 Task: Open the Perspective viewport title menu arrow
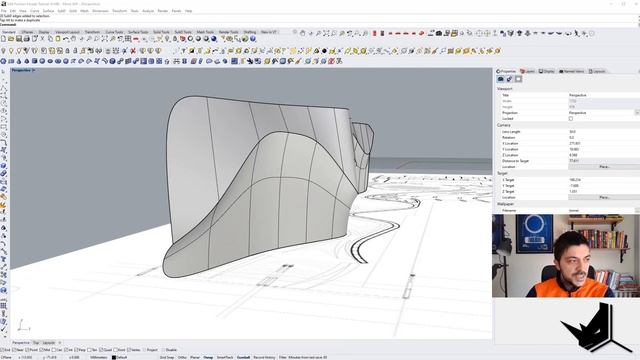[33, 70]
